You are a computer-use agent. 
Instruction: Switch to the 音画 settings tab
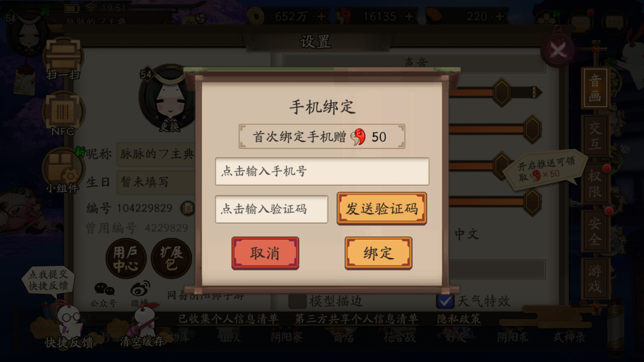pos(595,88)
